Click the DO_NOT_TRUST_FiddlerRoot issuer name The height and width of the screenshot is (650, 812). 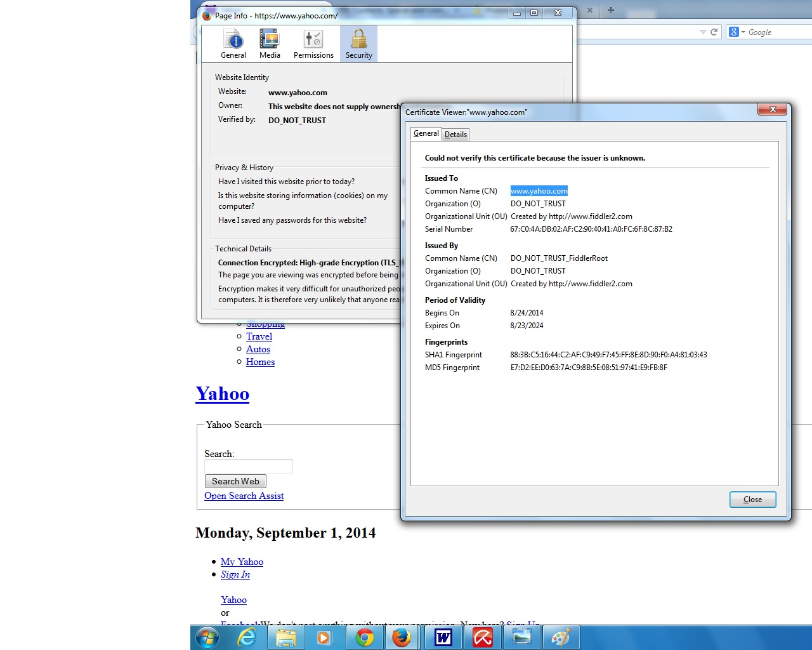pyautogui.click(x=559, y=258)
